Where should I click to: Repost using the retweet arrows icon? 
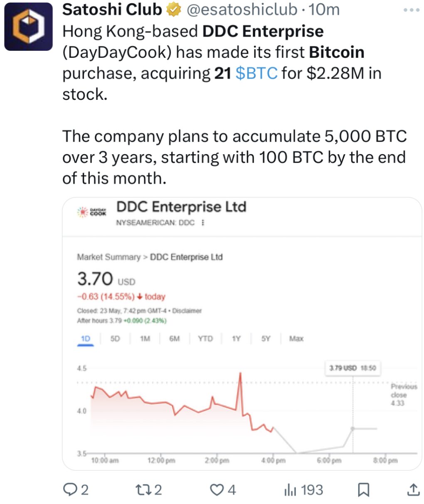[143, 489]
